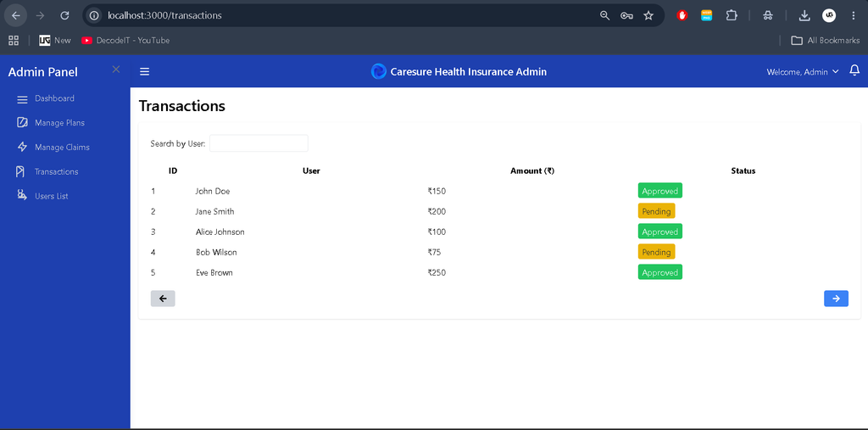Click Approved badge for Alice Johnson
This screenshot has height=430, width=868.
click(x=659, y=232)
